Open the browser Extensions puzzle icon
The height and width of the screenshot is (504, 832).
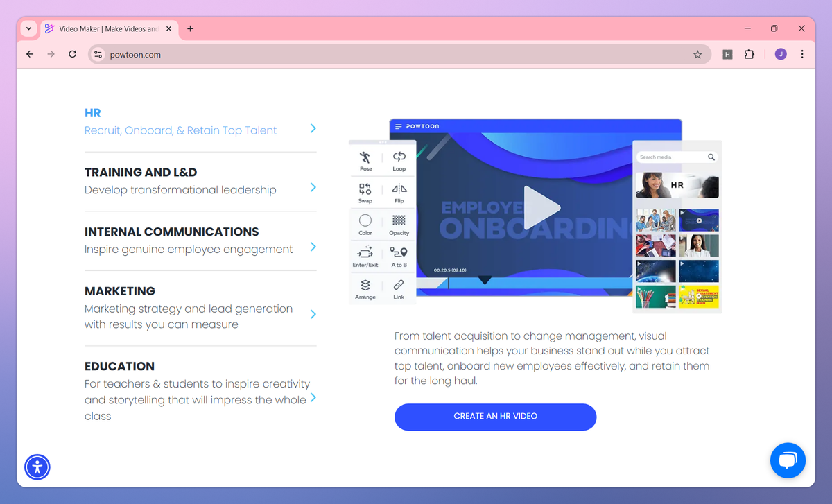point(749,54)
